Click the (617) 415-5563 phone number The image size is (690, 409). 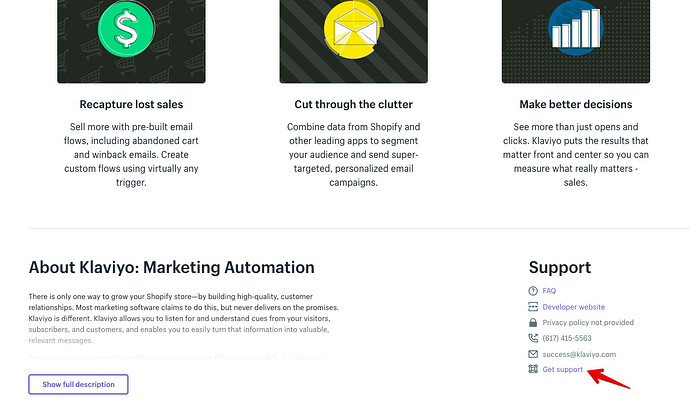565,338
